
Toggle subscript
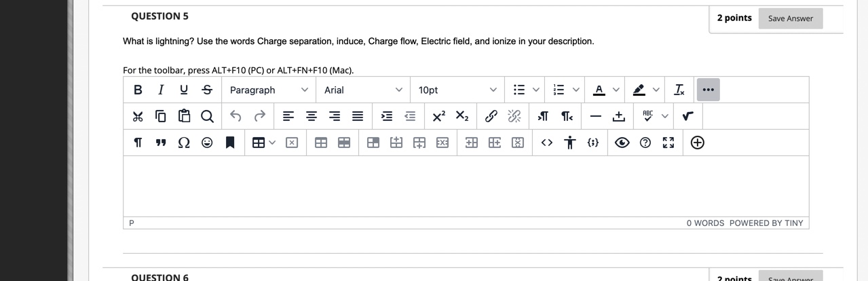click(461, 117)
